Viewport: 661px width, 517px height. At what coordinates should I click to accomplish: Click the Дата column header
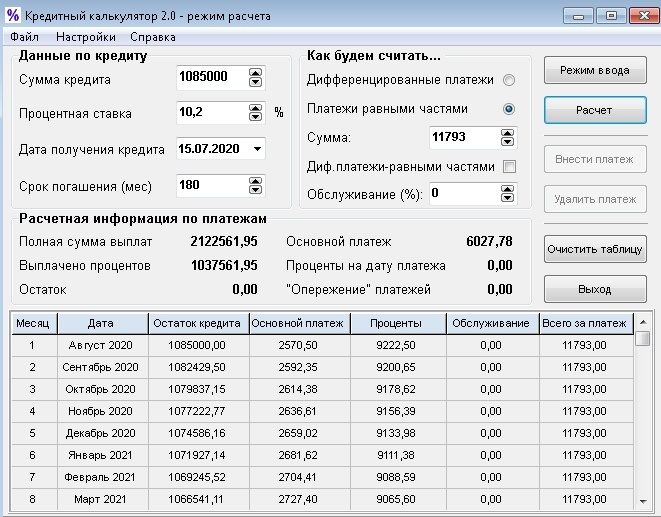click(x=103, y=323)
